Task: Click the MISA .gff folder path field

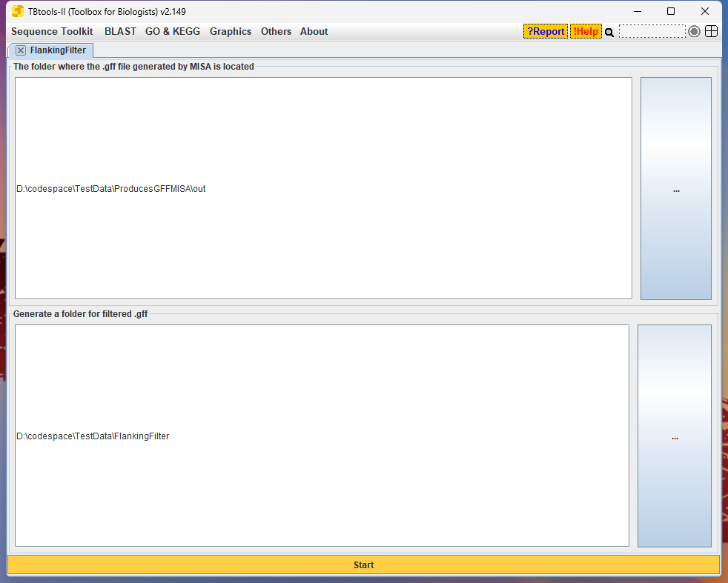Action: click(323, 189)
